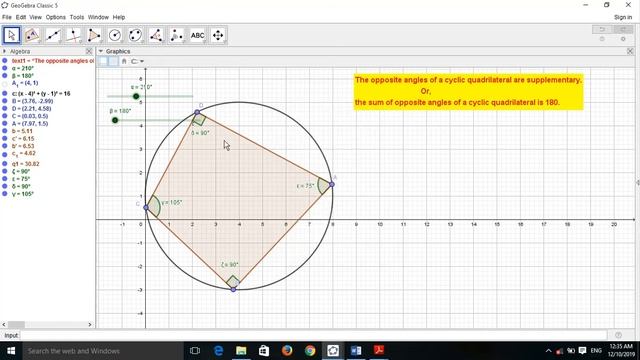Select the Perpendicular Line tool

pos(73,35)
